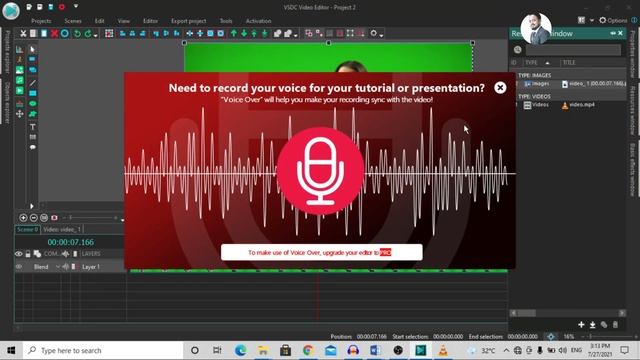Click the upgrade editor to PRO banner
640x360 pixels.
[322, 252]
